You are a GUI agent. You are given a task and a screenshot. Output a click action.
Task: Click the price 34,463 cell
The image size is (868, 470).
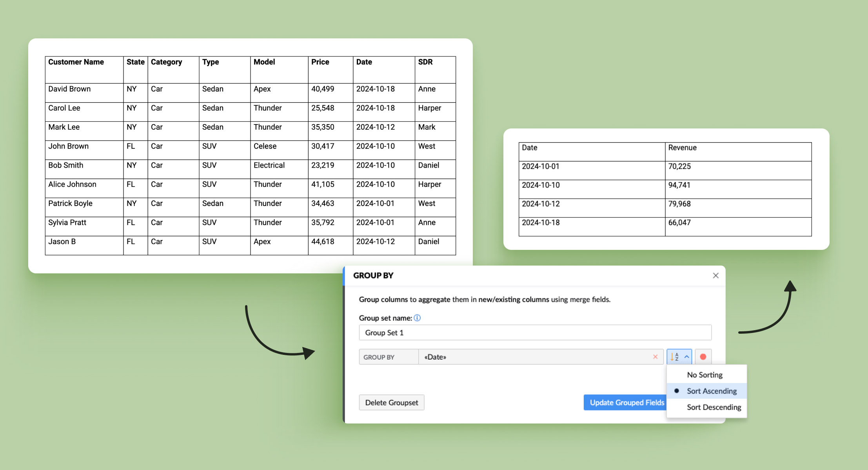point(330,207)
